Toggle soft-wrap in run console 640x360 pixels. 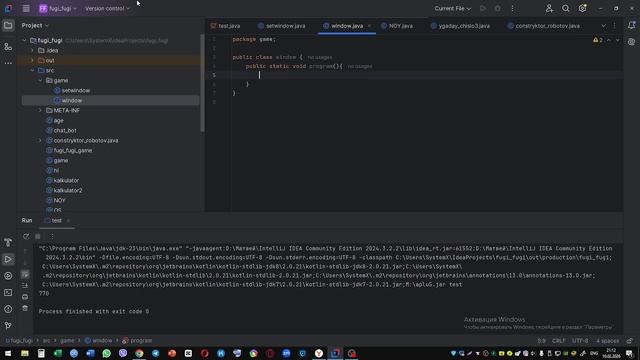tap(25, 274)
